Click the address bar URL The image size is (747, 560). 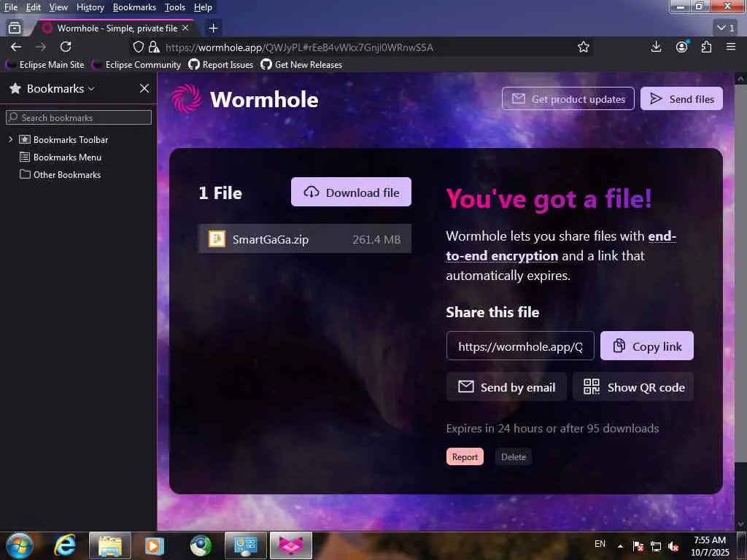pyautogui.click(x=299, y=47)
